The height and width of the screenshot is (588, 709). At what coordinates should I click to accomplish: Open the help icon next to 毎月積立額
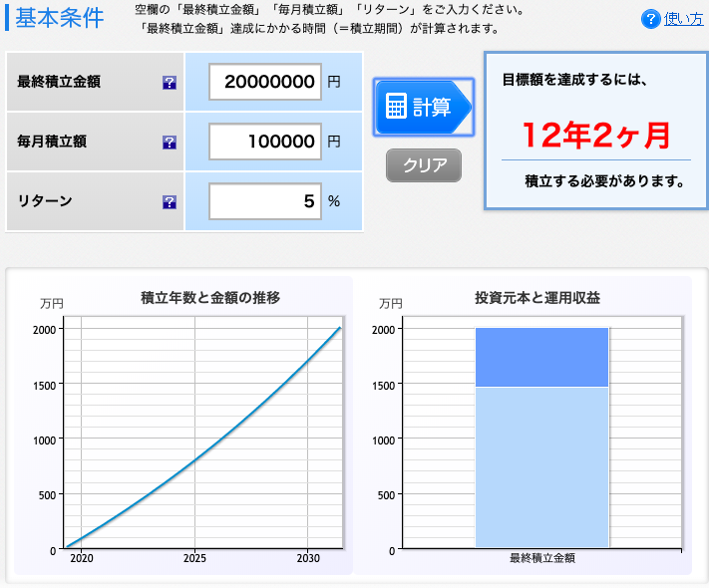click(x=169, y=142)
